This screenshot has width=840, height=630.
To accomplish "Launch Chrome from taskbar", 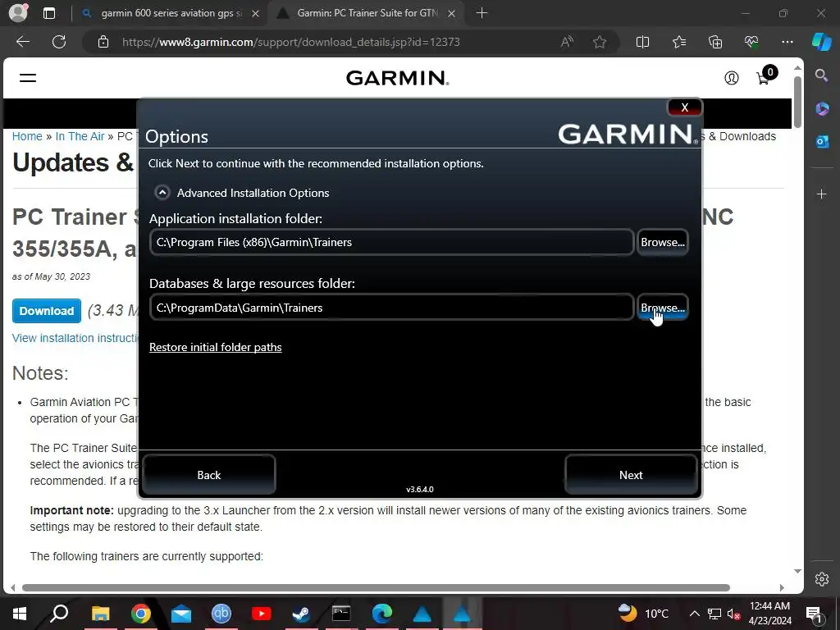I will pos(140,614).
